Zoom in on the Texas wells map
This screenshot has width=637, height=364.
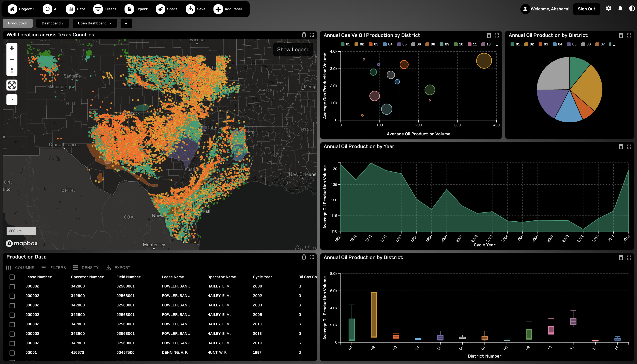12,48
